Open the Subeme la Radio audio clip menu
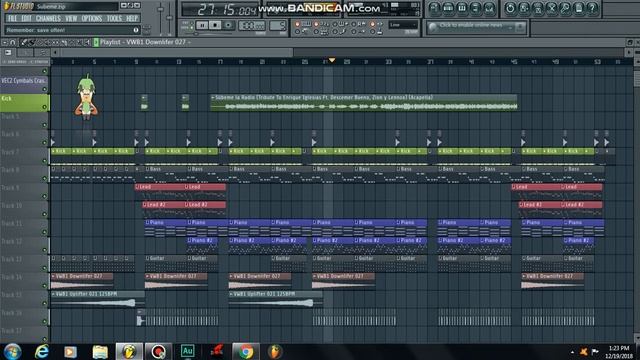 click(x=213, y=98)
